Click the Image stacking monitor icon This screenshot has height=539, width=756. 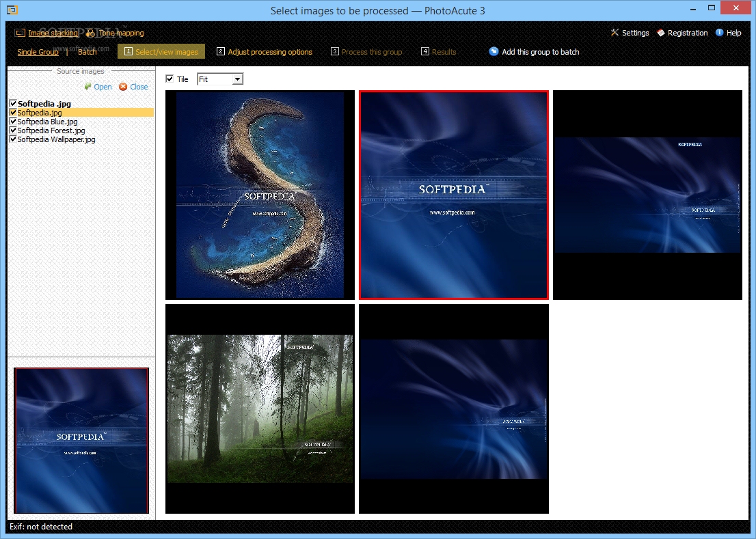pyautogui.click(x=20, y=33)
